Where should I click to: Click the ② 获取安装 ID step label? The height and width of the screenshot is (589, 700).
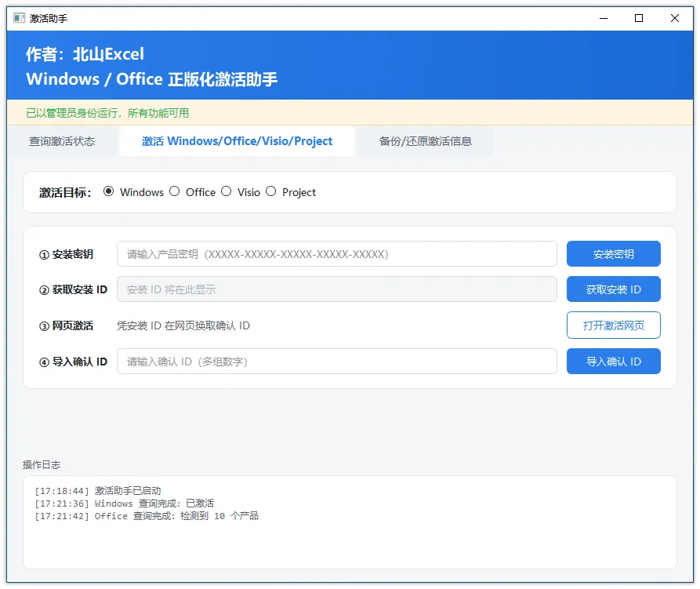pos(73,290)
